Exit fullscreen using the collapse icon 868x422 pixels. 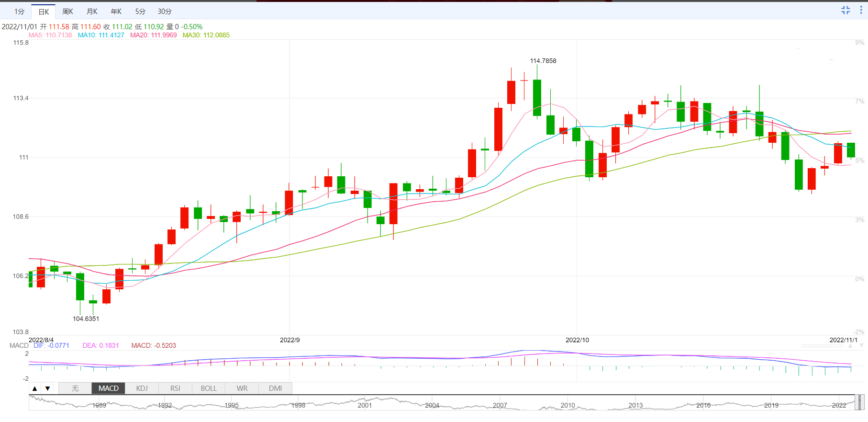(x=846, y=10)
